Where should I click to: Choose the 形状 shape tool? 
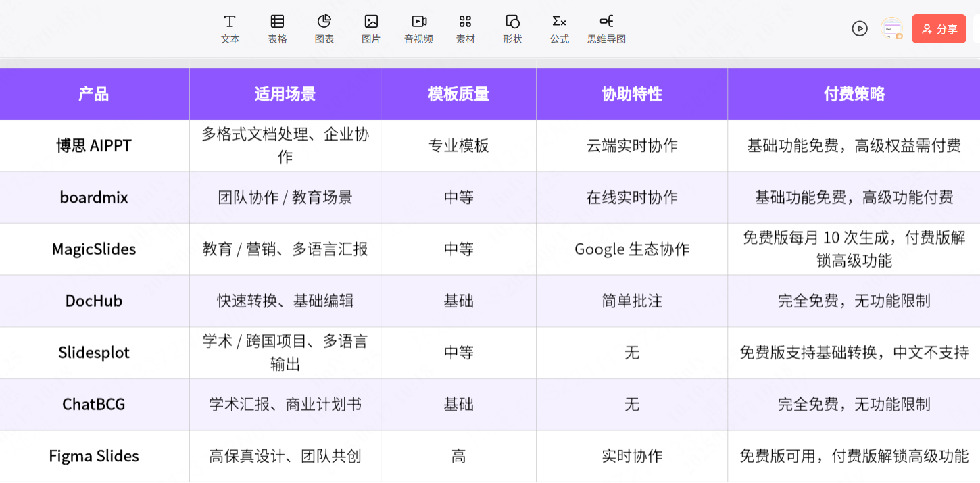(x=512, y=29)
